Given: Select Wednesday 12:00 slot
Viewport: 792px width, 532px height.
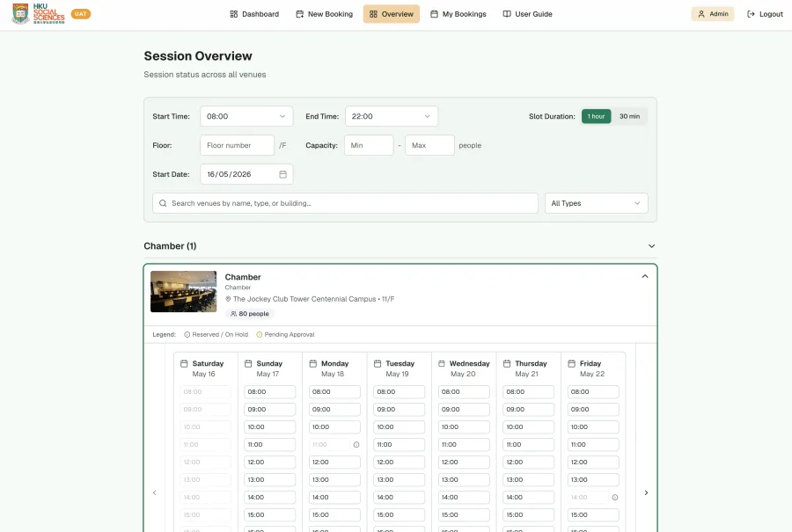Looking at the screenshot, I should point(464,463).
